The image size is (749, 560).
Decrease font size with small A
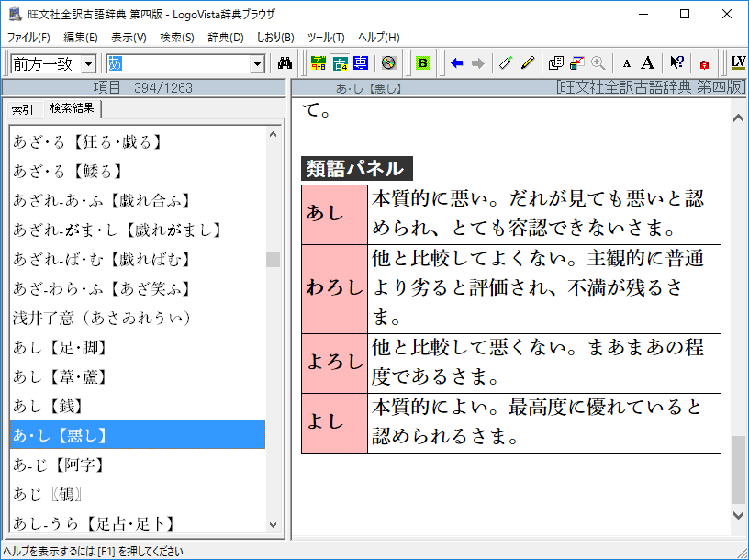[x=627, y=63]
